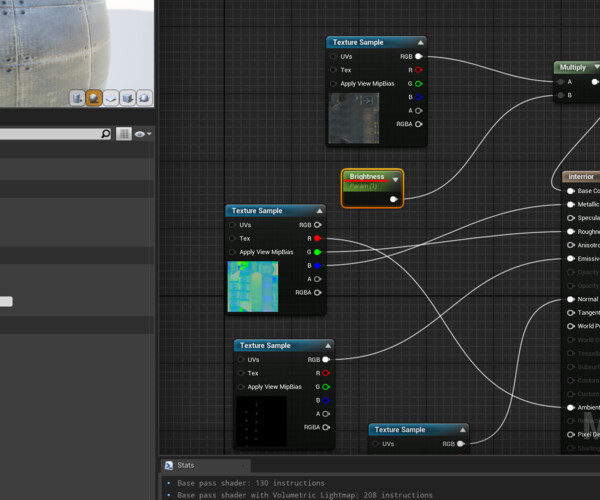Click the Pixel Depth Offset input pin

pyautogui.click(x=571, y=435)
